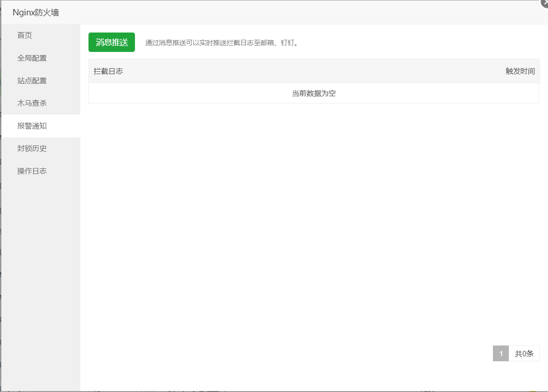
Task: Open 木马查杀 section
Action: tap(41, 103)
